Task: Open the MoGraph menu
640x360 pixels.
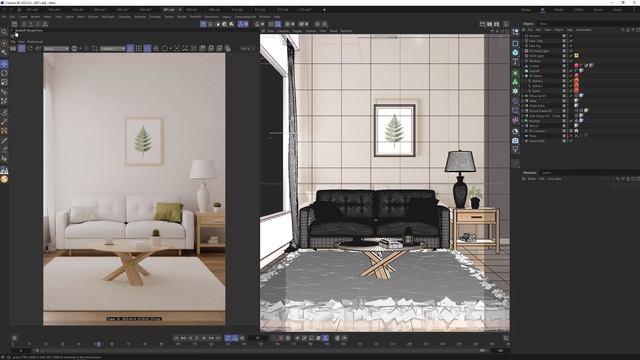Action: click(108, 17)
